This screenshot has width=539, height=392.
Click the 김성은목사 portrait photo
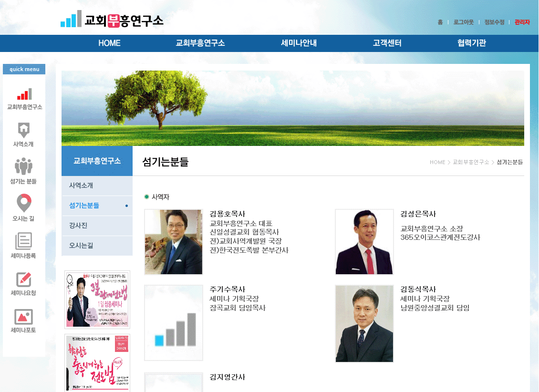[x=364, y=242]
